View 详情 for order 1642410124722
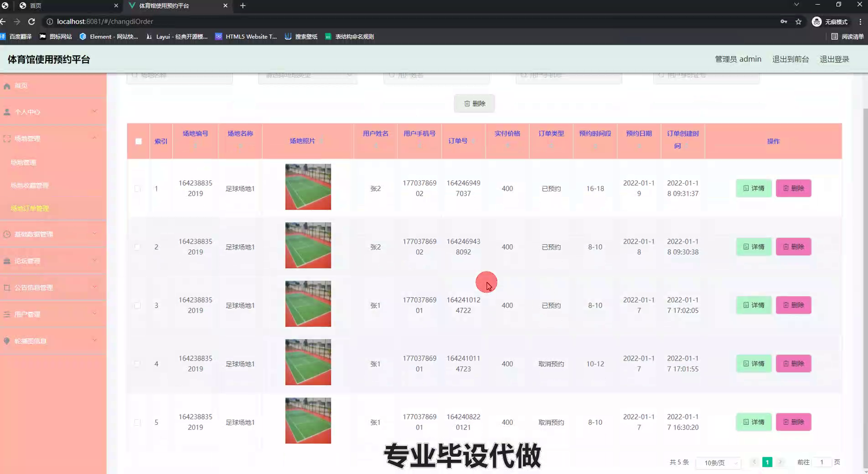The width and height of the screenshot is (868, 474). coord(754,305)
